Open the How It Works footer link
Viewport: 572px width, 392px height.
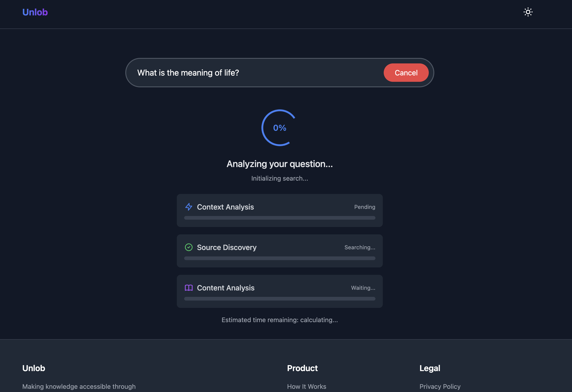[306, 386]
